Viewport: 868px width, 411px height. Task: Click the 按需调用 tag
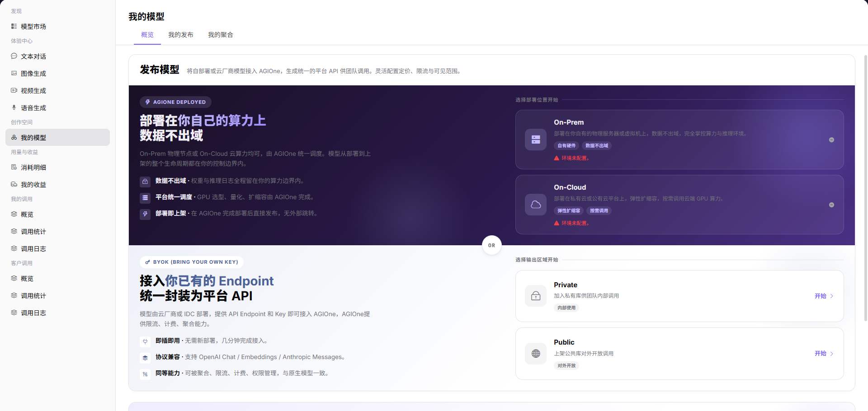click(x=599, y=210)
